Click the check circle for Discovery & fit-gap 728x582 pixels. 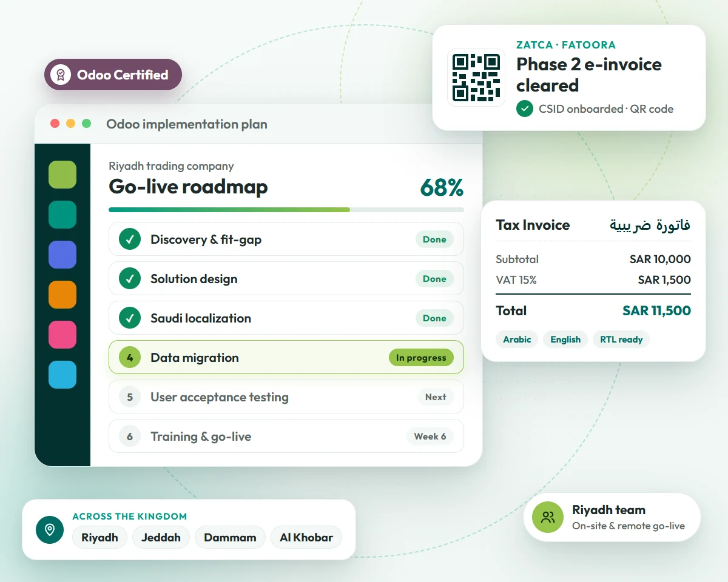point(130,239)
